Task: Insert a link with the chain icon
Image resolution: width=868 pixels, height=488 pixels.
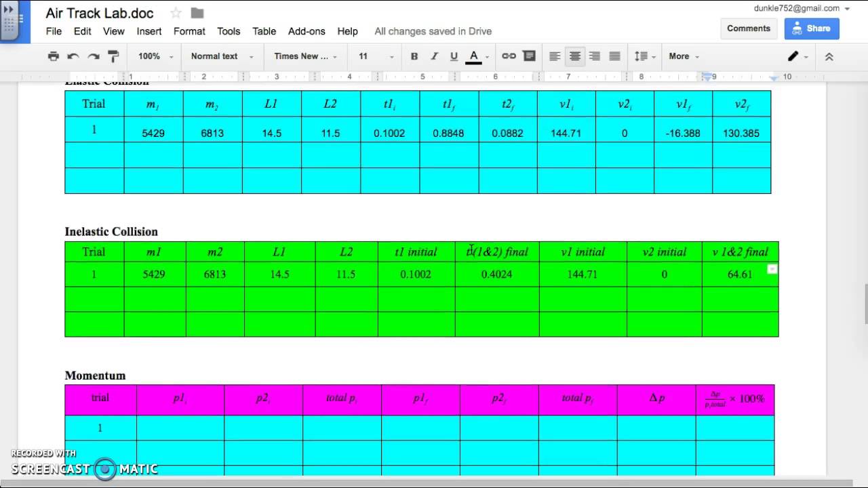Action: [509, 56]
